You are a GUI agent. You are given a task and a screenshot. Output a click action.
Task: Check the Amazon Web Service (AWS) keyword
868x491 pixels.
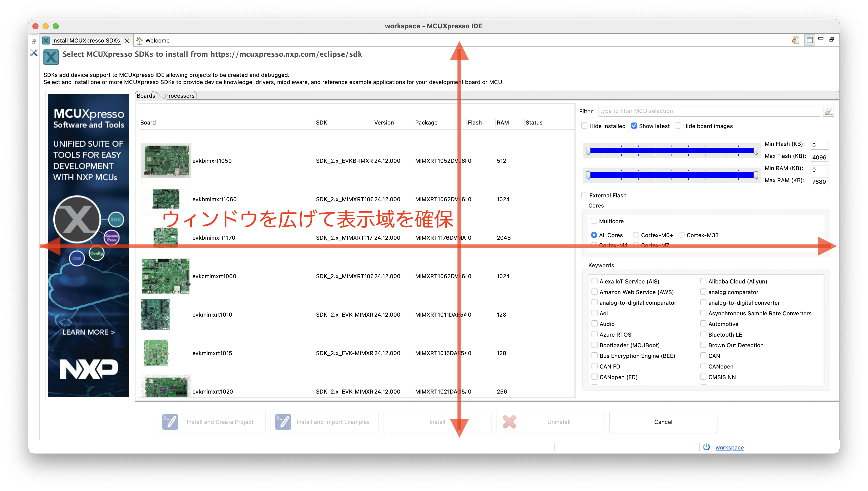pos(595,292)
